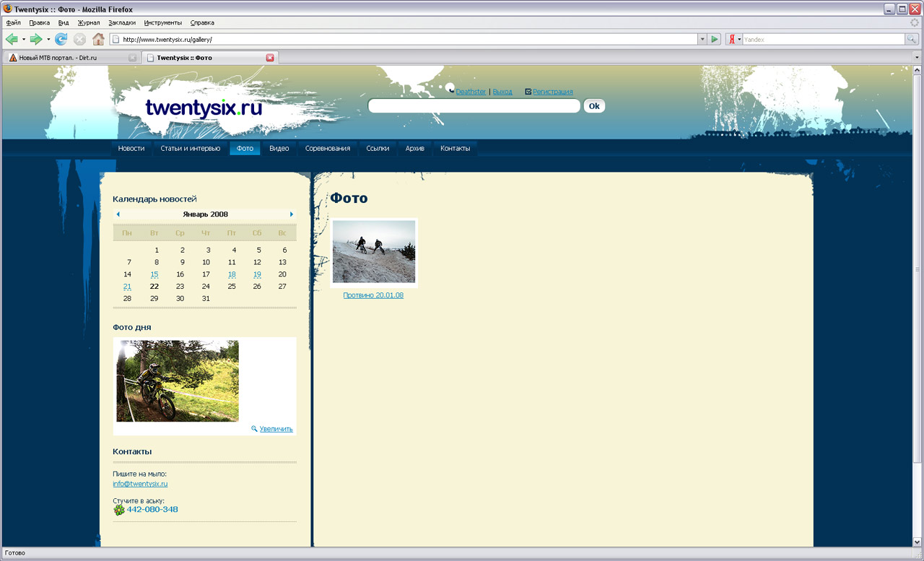
Task: Click the Выход logout link
Action: (502, 92)
